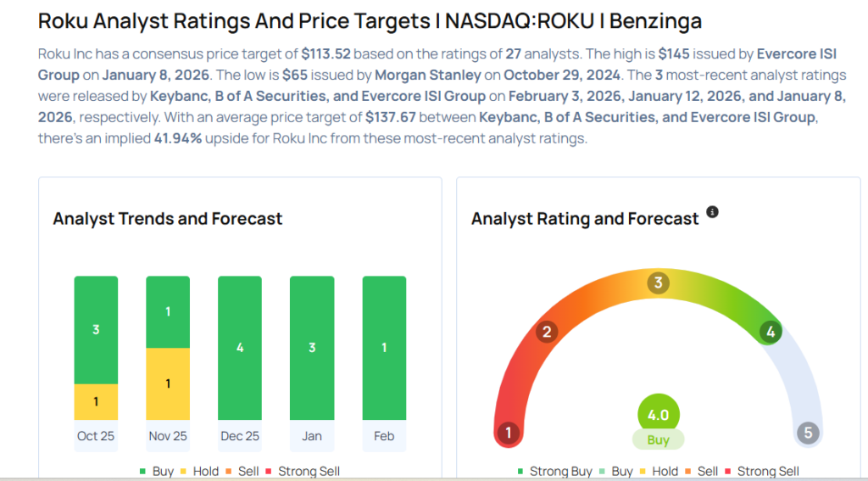Click gauge marker number 2

tap(548, 332)
